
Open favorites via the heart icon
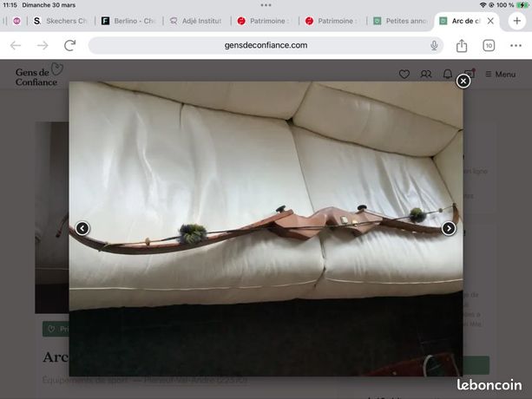(x=404, y=75)
